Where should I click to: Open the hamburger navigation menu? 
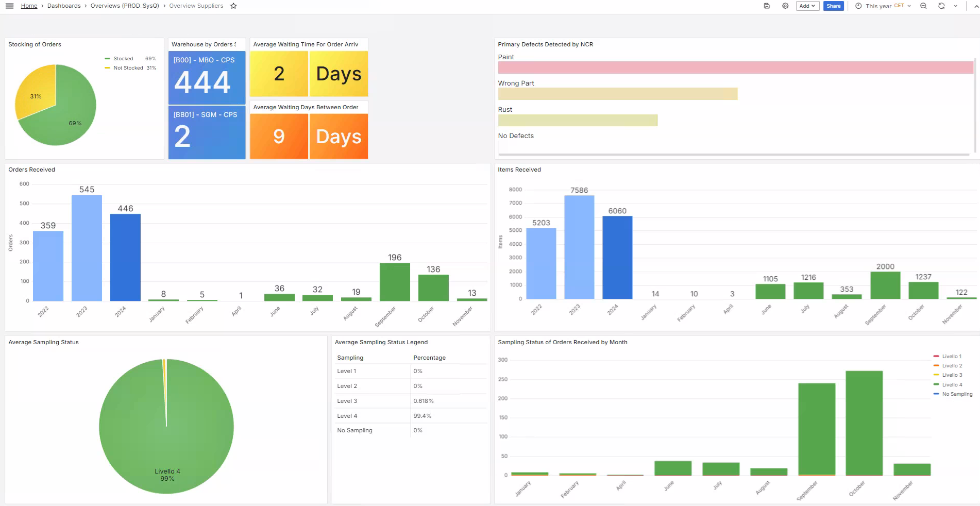click(9, 6)
